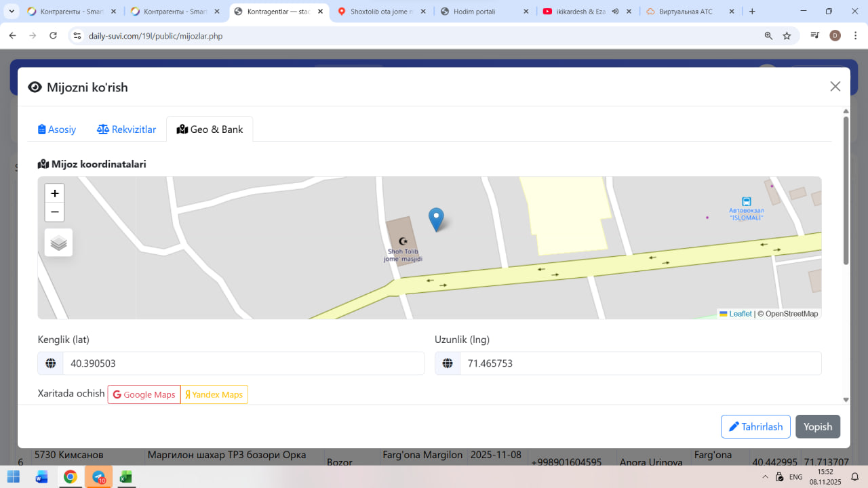Open Telegram from the taskbar
The image size is (868, 488).
98,476
